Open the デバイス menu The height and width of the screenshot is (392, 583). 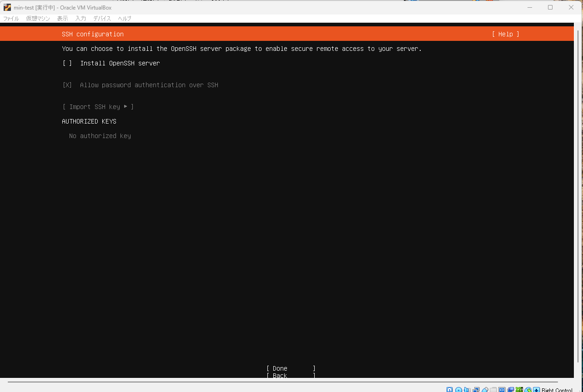click(101, 19)
